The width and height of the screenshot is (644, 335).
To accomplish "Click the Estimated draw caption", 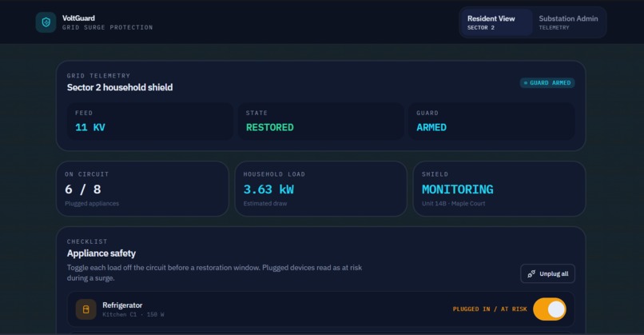I will [x=265, y=203].
